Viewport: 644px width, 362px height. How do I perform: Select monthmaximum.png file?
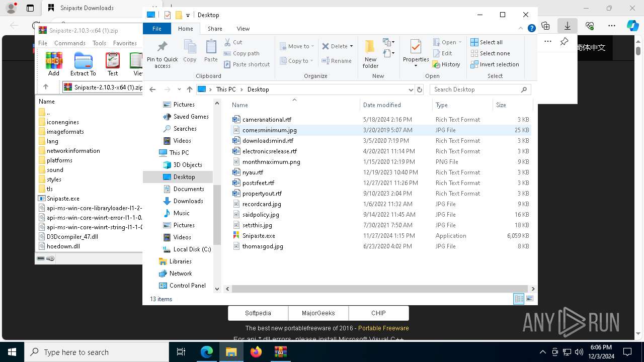271,162
